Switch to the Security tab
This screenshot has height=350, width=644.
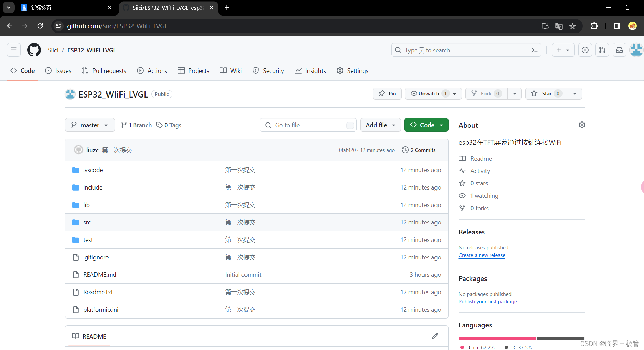(x=268, y=70)
